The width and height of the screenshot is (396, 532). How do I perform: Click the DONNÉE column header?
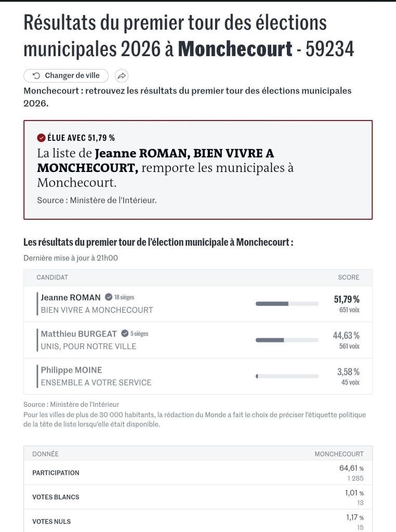coord(45,454)
